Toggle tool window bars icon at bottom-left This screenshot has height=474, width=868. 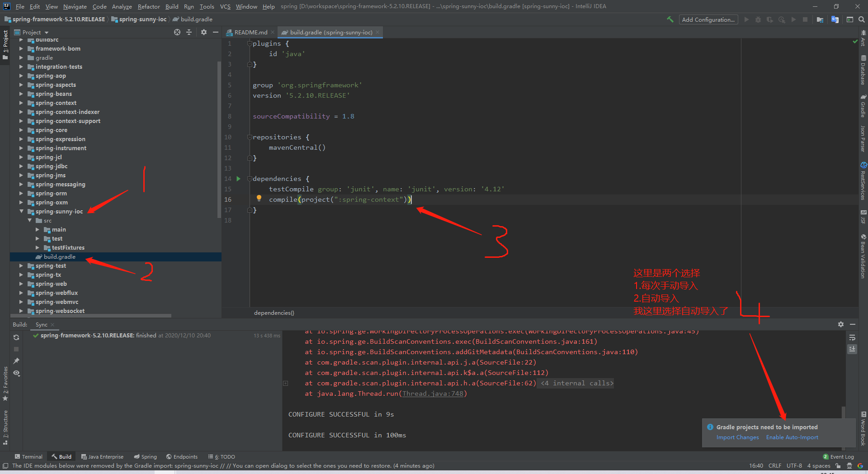click(5, 466)
